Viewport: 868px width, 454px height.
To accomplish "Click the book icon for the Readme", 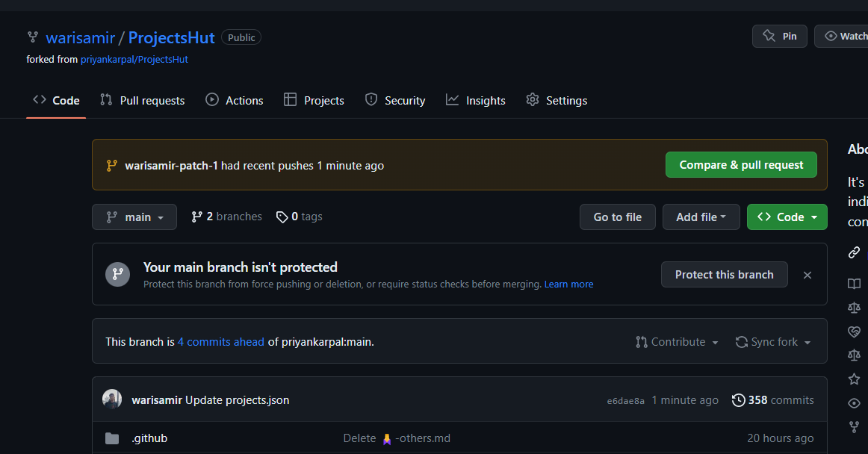I will coord(854,284).
